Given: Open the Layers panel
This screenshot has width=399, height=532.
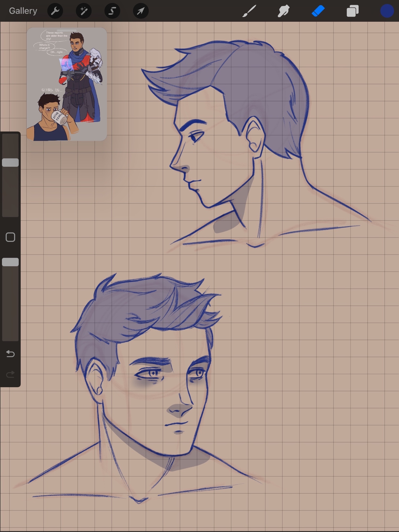Looking at the screenshot, I should tap(352, 11).
